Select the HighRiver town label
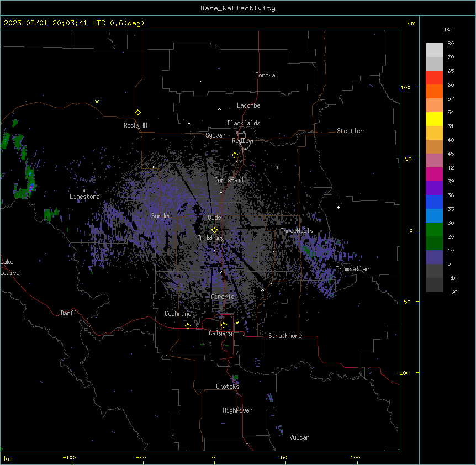This screenshot has width=476, height=465. (237, 410)
